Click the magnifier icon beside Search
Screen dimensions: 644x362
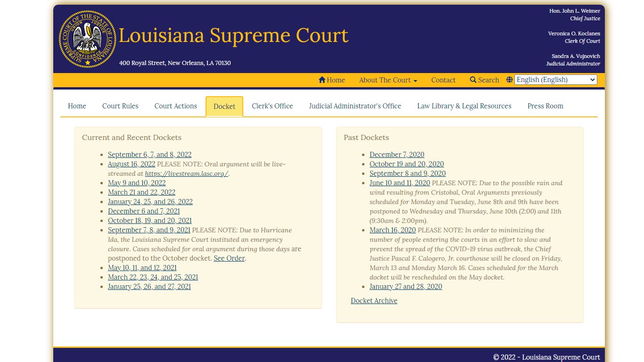tap(473, 80)
